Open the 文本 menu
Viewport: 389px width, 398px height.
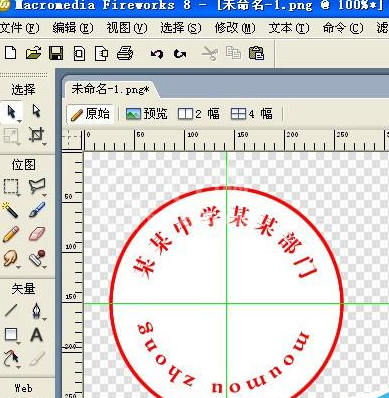[x=289, y=28]
